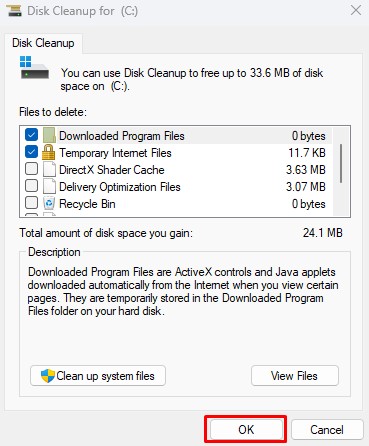Click the Windows drive icon beside the summary

tap(34, 68)
